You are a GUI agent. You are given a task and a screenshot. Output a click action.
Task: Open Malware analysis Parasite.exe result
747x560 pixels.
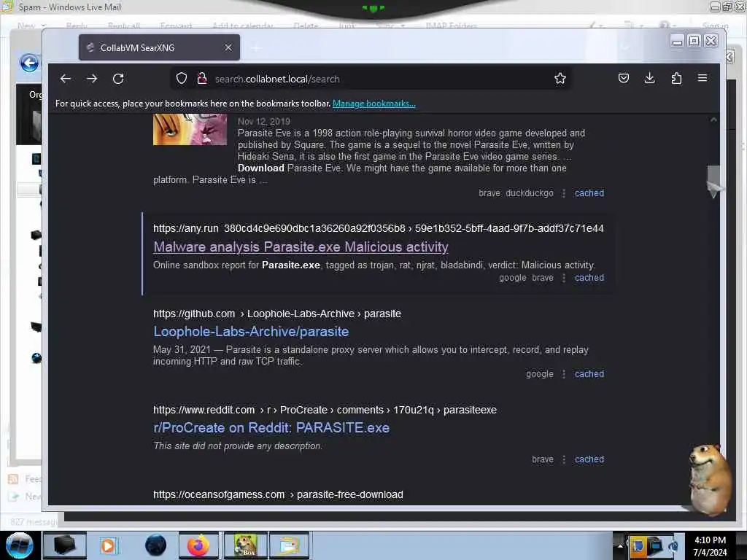[301, 246]
